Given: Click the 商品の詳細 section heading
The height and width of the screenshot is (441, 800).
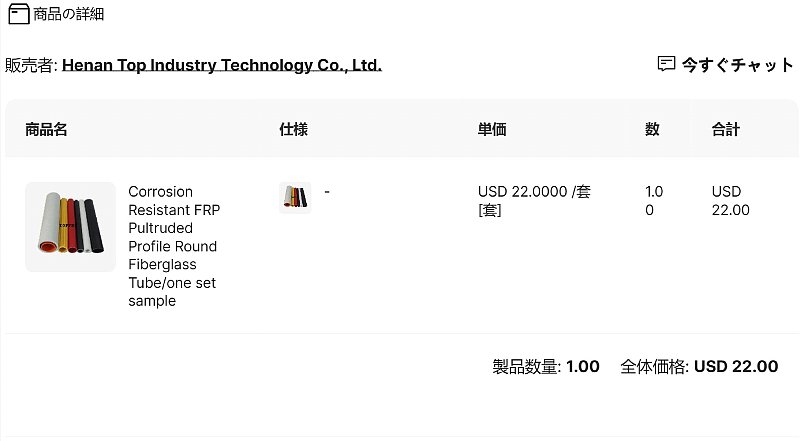Looking at the screenshot, I should [x=68, y=14].
